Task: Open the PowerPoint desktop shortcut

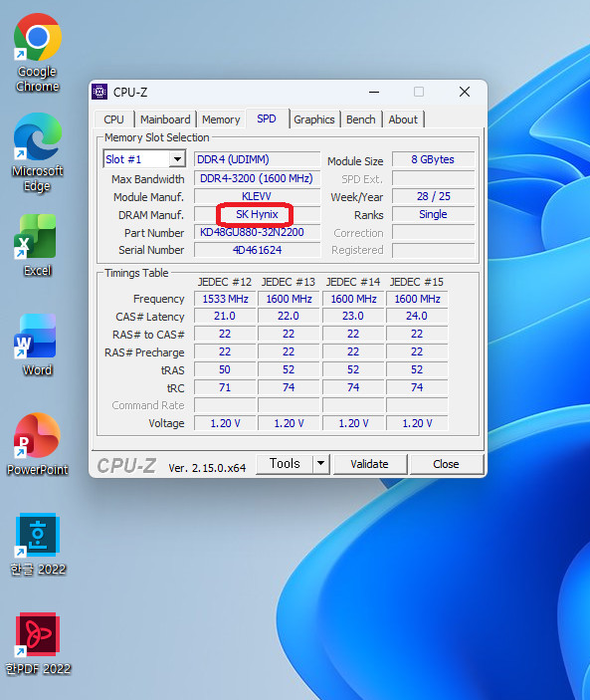Action: 38,444
